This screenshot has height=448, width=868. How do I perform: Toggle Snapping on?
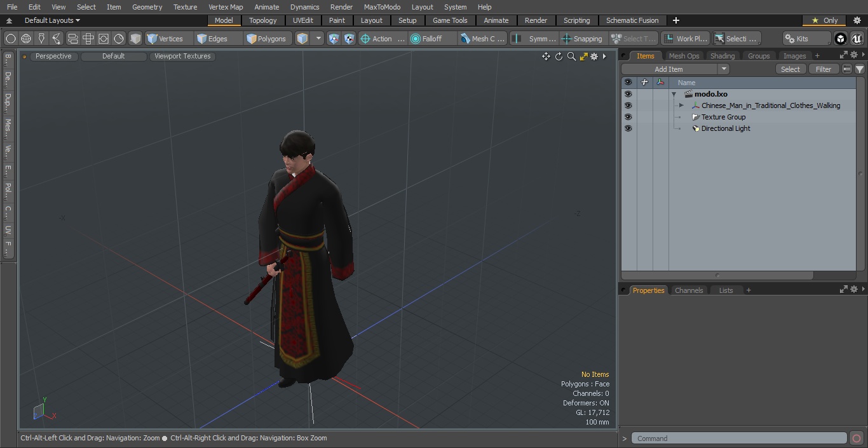(583, 39)
